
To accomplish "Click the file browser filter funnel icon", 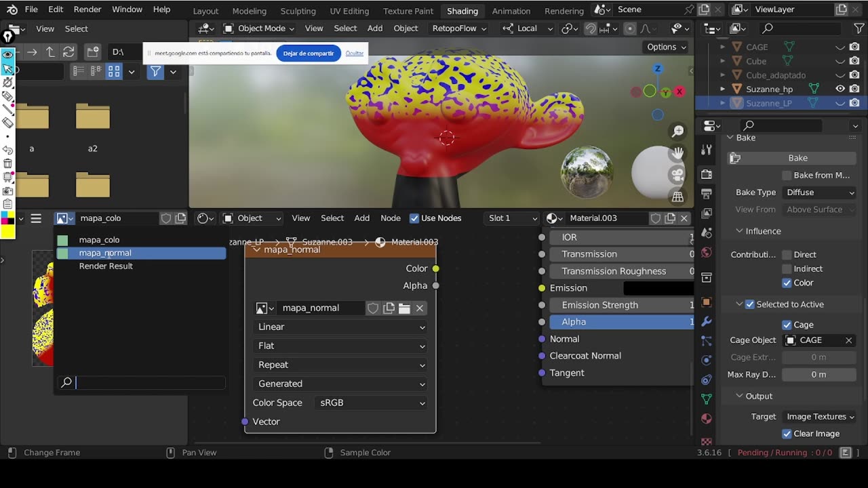I will [x=155, y=71].
